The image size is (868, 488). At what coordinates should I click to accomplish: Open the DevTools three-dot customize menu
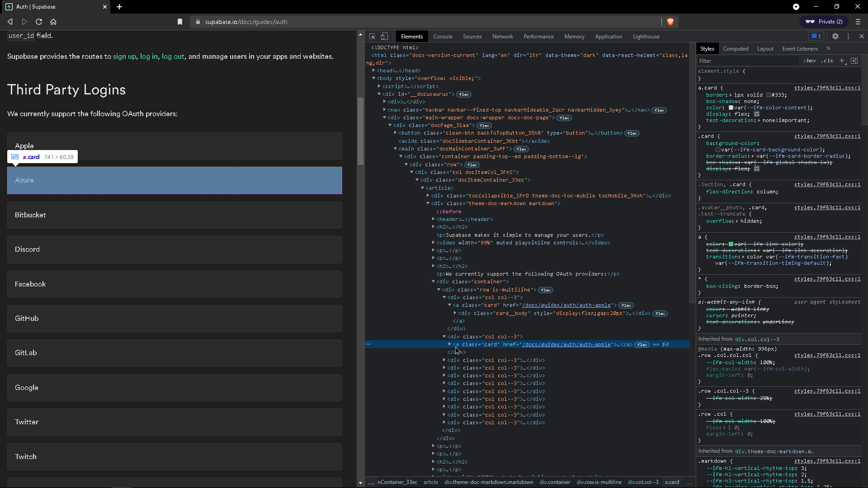(849, 36)
